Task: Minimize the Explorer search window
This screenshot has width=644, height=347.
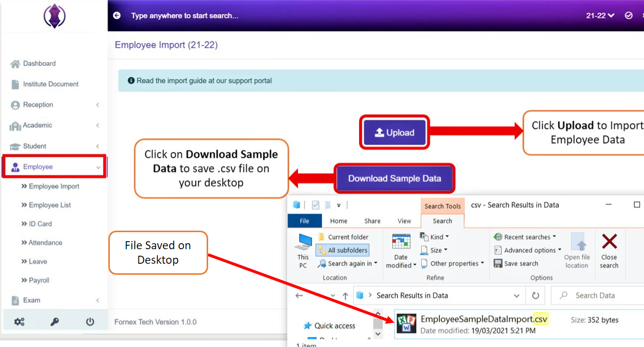Action: click(x=609, y=205)
